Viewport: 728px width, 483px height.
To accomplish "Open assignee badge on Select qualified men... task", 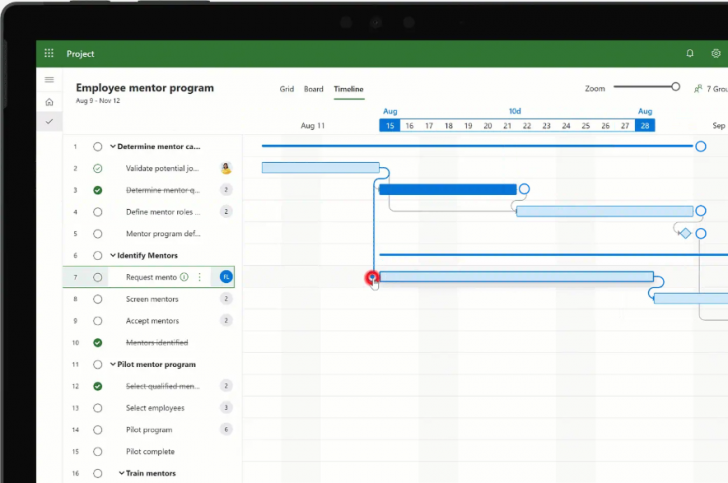I will click(226, 386).
